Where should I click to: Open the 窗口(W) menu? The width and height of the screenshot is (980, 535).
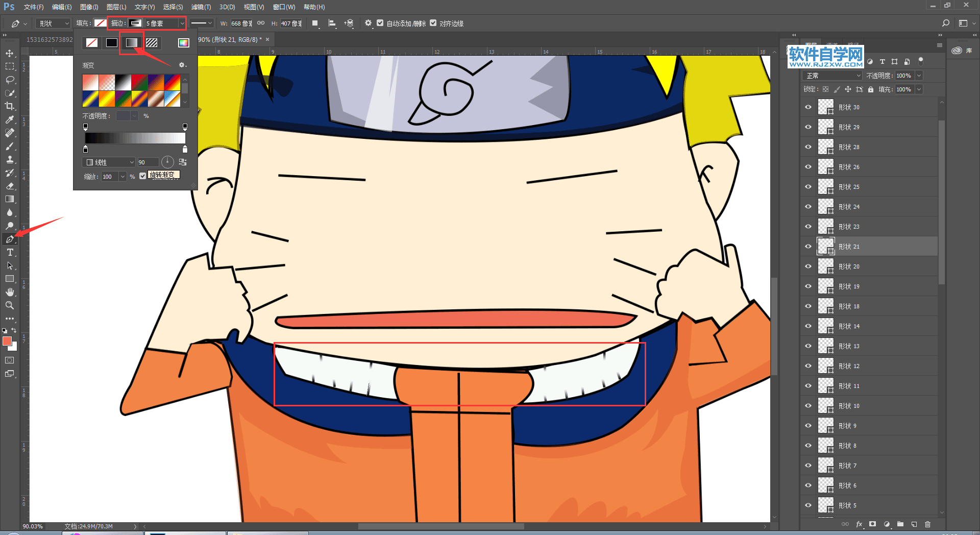point(284,7)
